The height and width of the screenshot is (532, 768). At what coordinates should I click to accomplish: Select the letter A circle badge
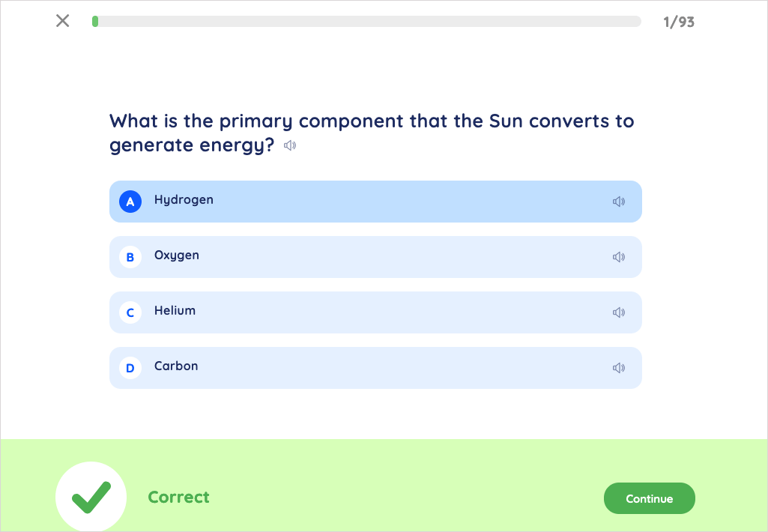point(130,202)
